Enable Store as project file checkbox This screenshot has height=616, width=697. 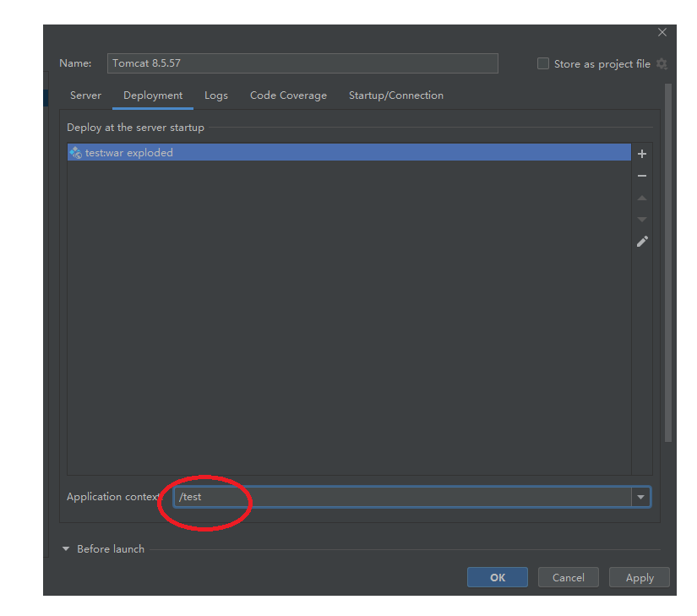pos(543,64)
